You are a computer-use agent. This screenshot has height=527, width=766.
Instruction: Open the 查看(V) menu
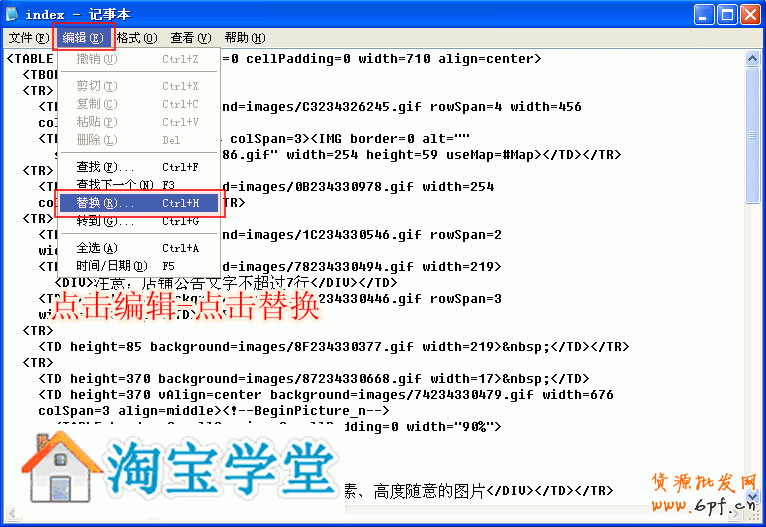click(190, 38)
